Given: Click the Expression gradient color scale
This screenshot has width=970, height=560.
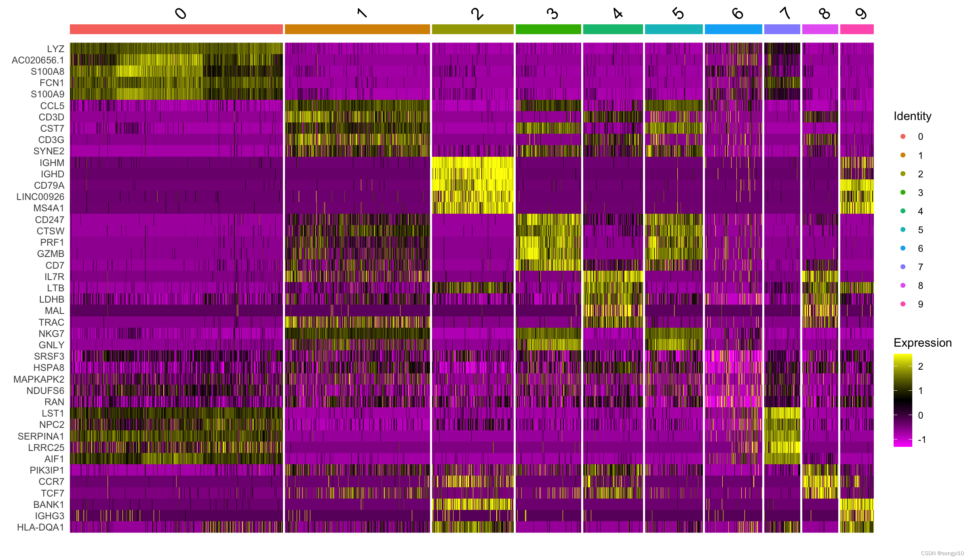Looking at the screenshot, I should click(903, 400).
